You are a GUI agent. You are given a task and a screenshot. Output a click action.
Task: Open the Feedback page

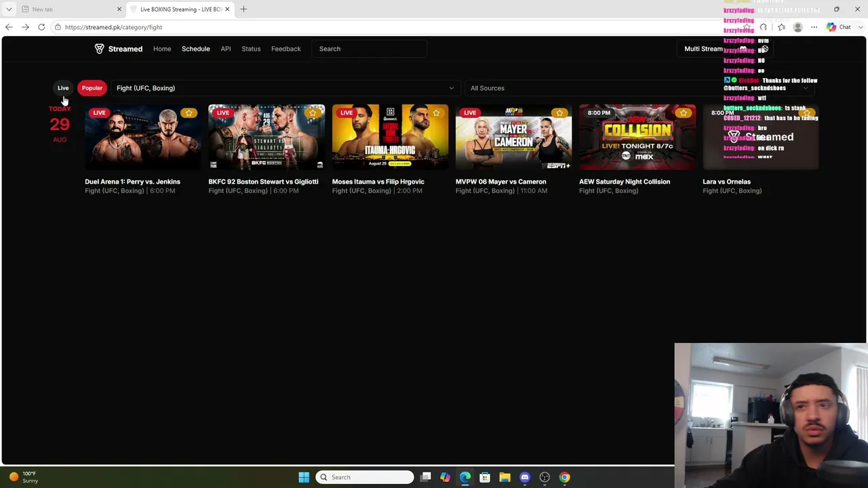286,49
